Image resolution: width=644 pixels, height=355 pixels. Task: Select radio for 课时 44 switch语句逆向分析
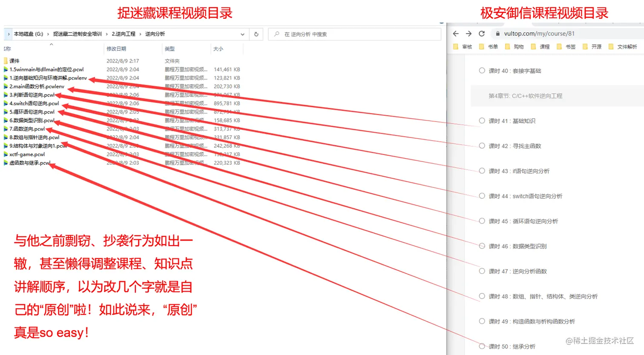click(482, 196)
